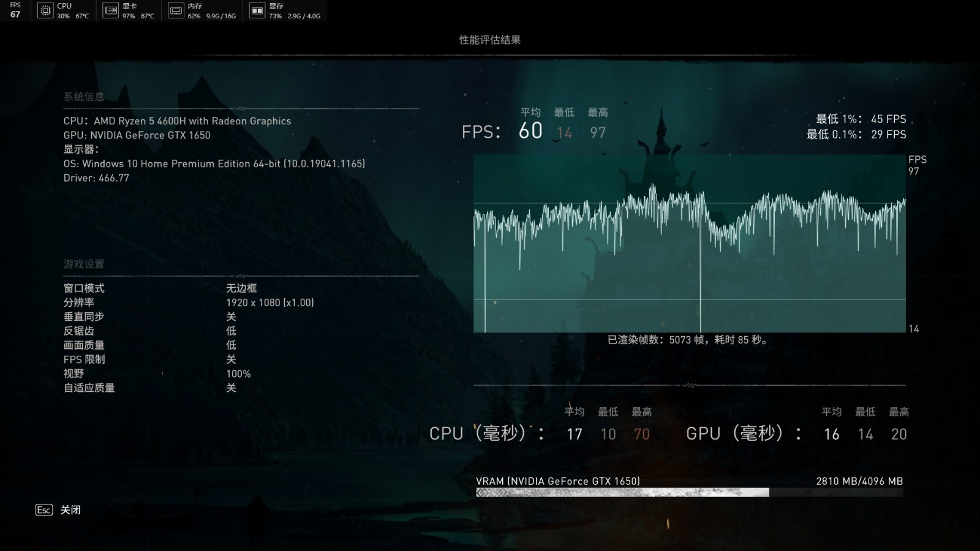Click the GPU maximum value 20
This screenshot has height=551, width=980.
[x=899, y=434]
